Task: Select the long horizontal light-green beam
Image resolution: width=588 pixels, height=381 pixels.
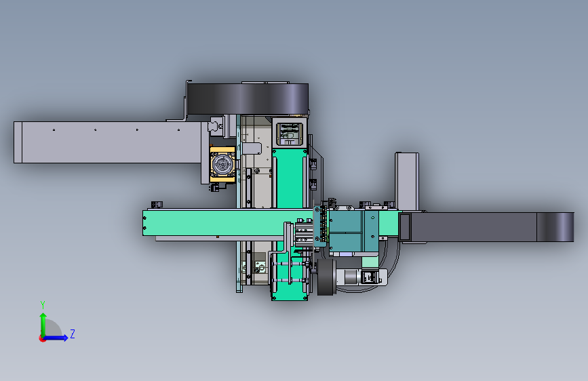Action: tap(228, 223)
